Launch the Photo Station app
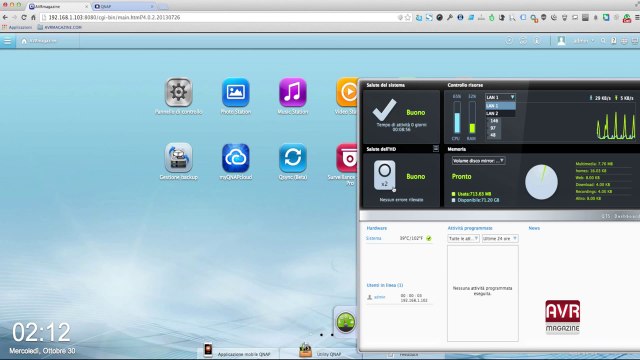The width and height of the screenshot is (640, 360). pyautogui.click(x=236, y=92)
